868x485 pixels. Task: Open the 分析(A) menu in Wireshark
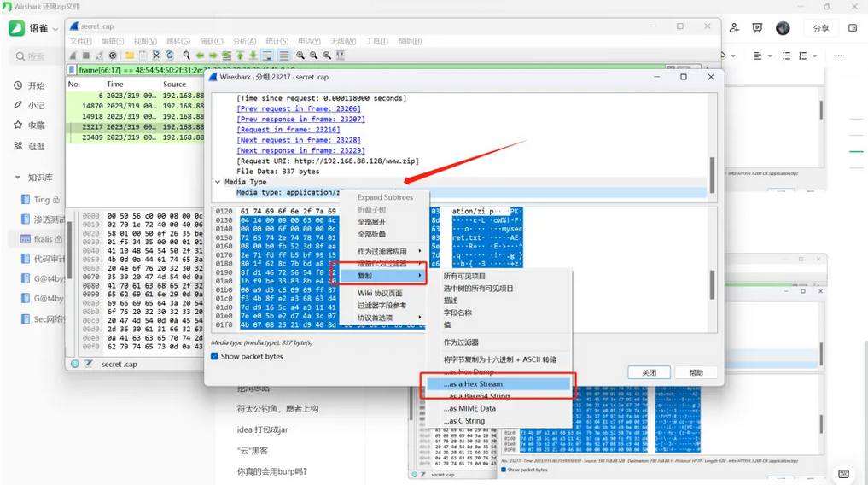(244, 42)
